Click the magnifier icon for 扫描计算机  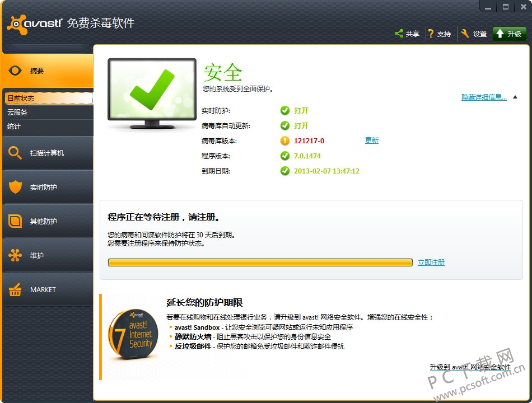(15, 153)
